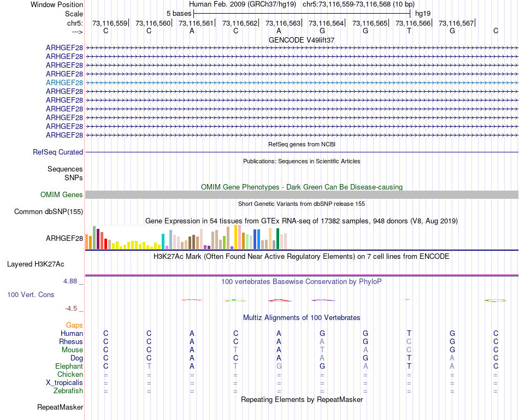The height and width of the screenshot is (420, 519).
Task: Click the Scale label
Action: tap(74, 14)
